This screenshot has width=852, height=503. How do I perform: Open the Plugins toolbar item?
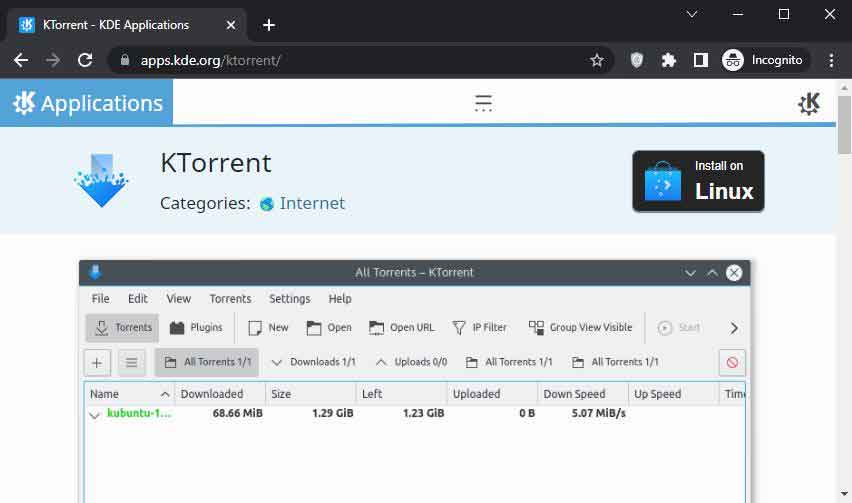(196, 328)
